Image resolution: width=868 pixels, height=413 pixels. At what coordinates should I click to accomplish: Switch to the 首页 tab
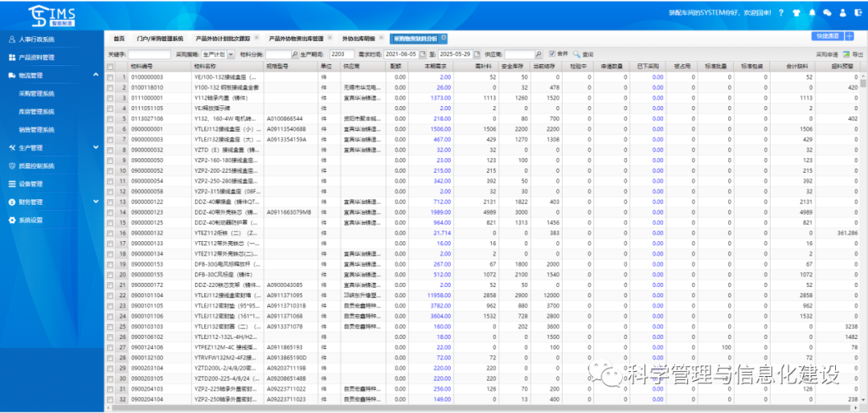point(119,39)
